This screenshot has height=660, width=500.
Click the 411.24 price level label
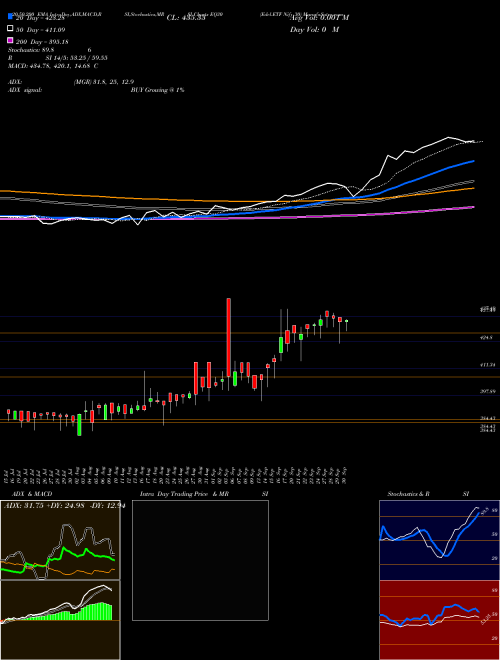tap(487, 365)
